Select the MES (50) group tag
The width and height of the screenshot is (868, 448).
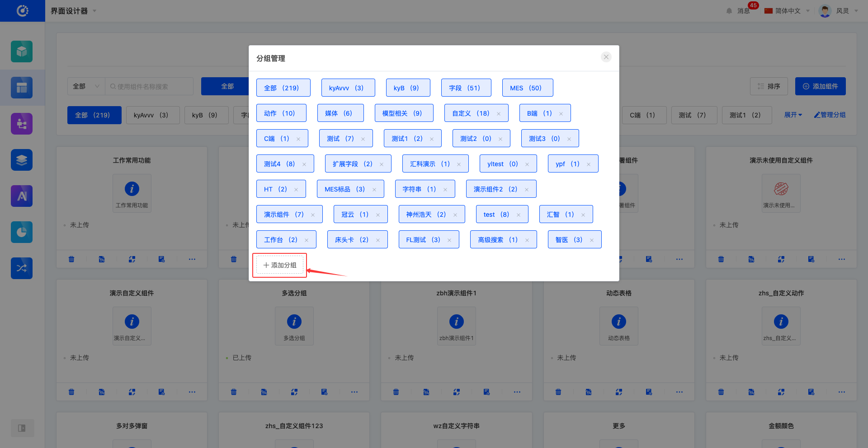(527, 88)
